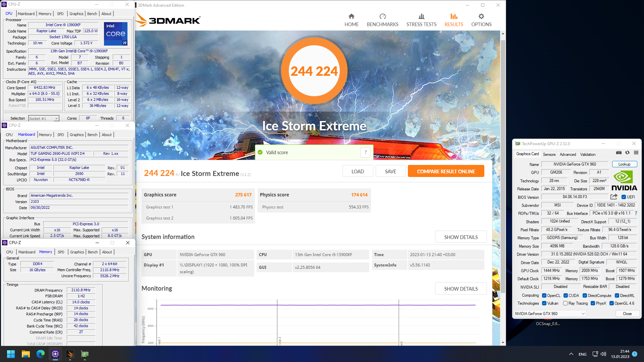Open the notification center badge
644x362 pixels.
[x=635, y=354]
